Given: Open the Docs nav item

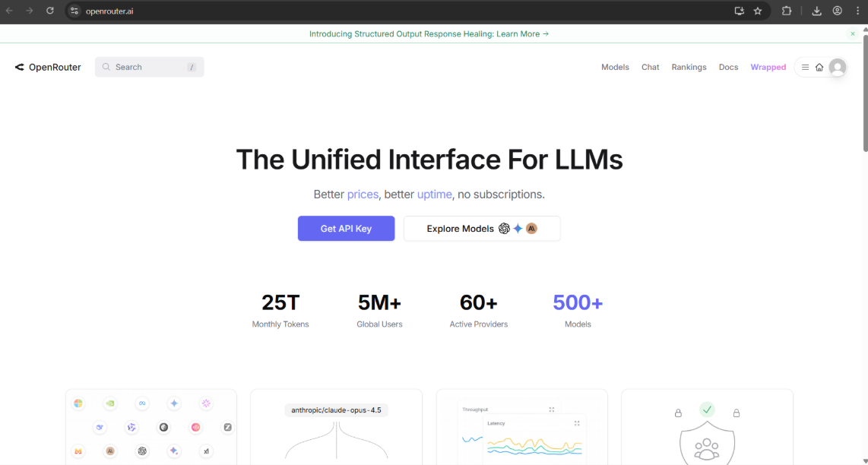Looking at the screenshot, I should (x=728, y=67).
